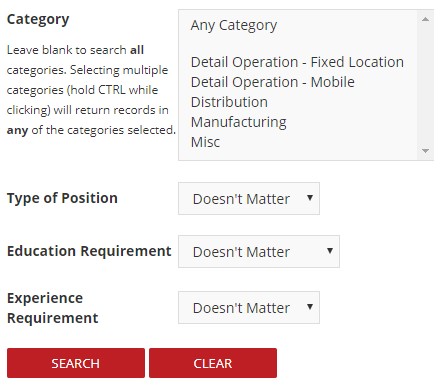Click the Category listbox scroll up arrow

[425, 19]
